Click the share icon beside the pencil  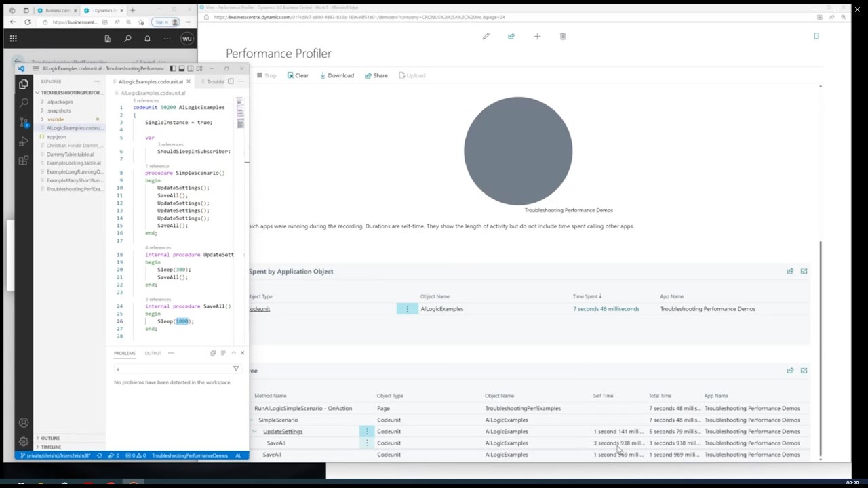(x=511, y=36)
